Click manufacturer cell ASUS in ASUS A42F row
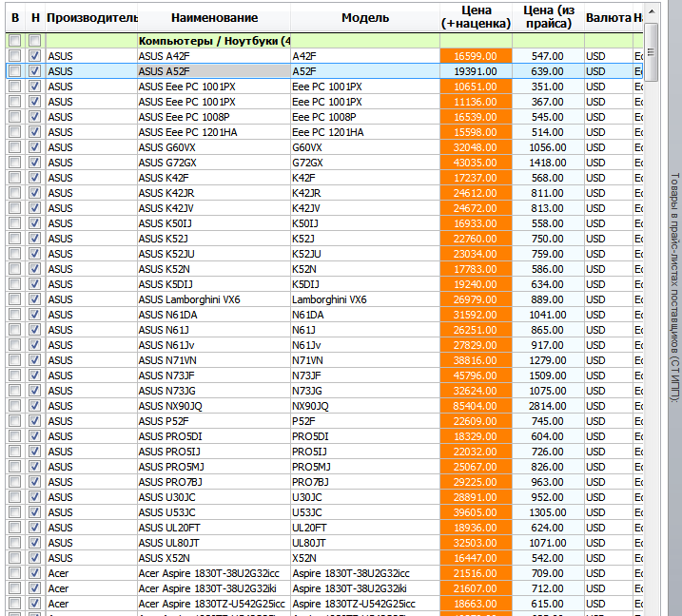The image size is (682, 616). (91, 56)
